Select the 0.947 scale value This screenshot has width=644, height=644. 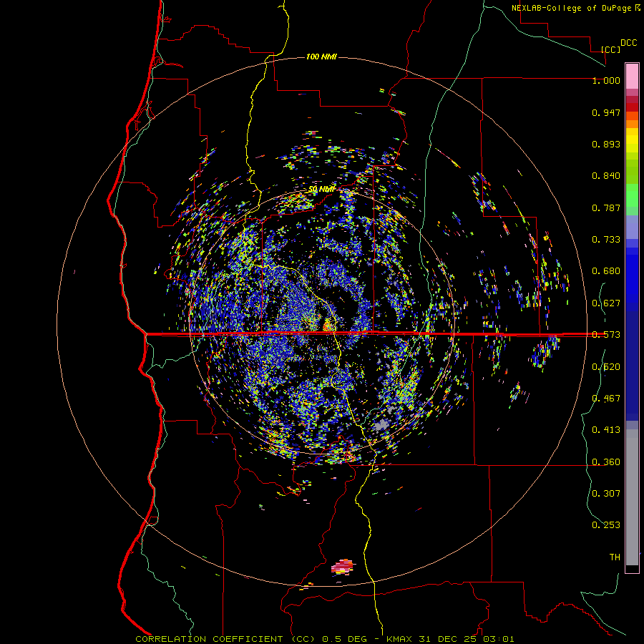pyautogui.click(x=606, y=112)
